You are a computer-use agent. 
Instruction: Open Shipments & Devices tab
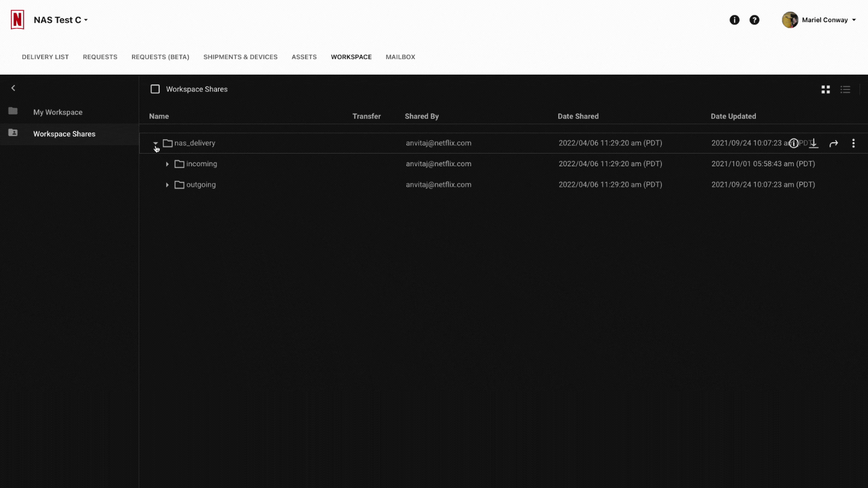coord(241,57)
